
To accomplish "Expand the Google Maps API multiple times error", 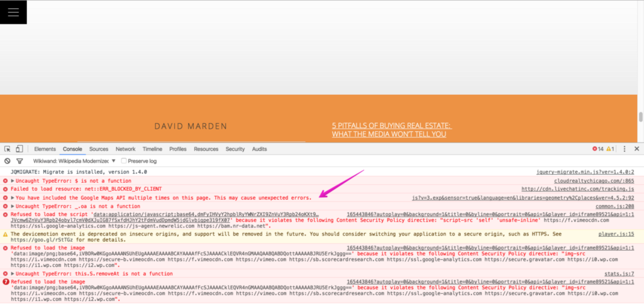I will coord(13,198).
